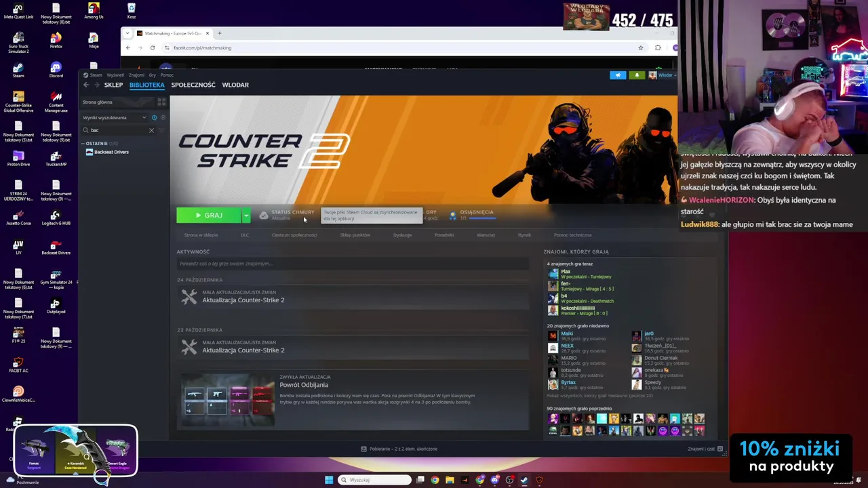Open the advanced filter icon beside search

[x=162, y=130]
